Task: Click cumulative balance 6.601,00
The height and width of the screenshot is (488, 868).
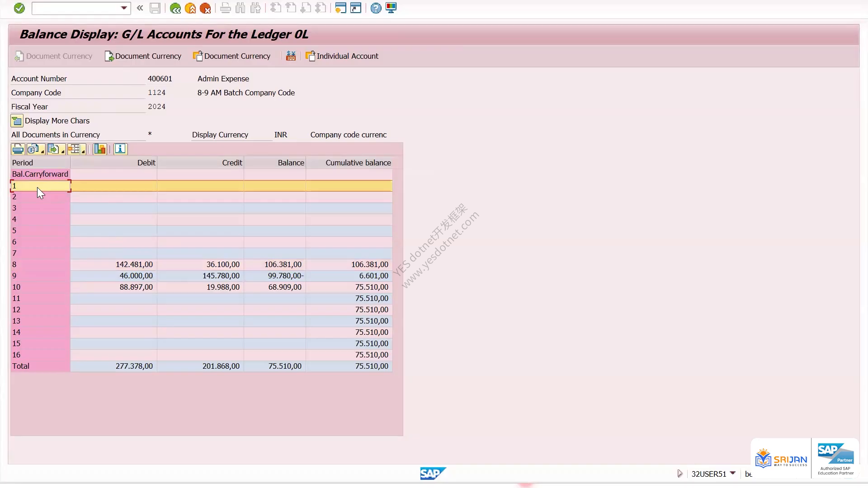Action: 373,276
